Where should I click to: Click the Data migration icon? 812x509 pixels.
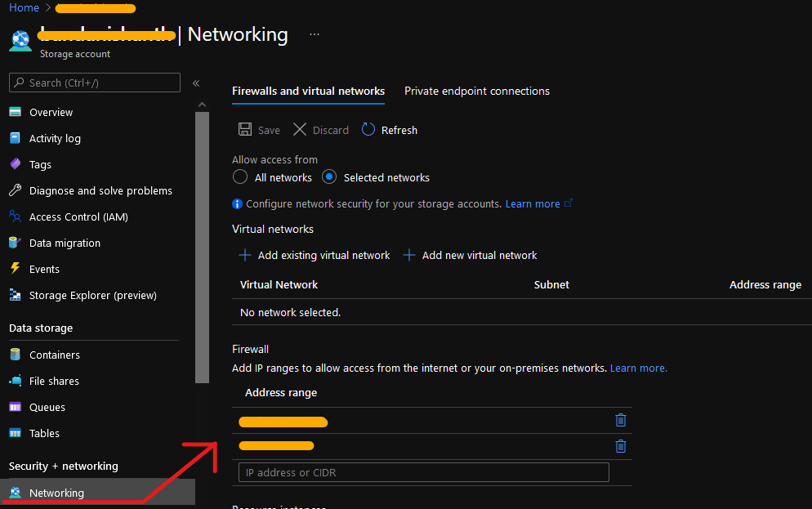pos(15,243)
